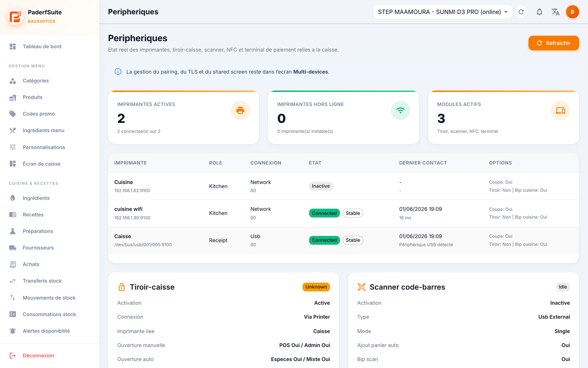588x368 pixels.
Task: Click the devices icon in Modules actifs
Action: click(x=560, y=110)
